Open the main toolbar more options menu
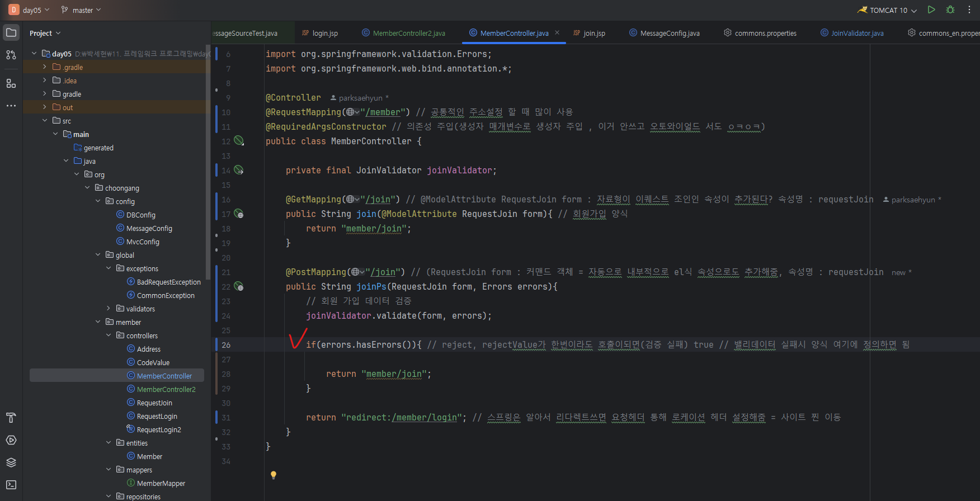The width and height of the screenshot is (980, 501). [x=969, y=10]
